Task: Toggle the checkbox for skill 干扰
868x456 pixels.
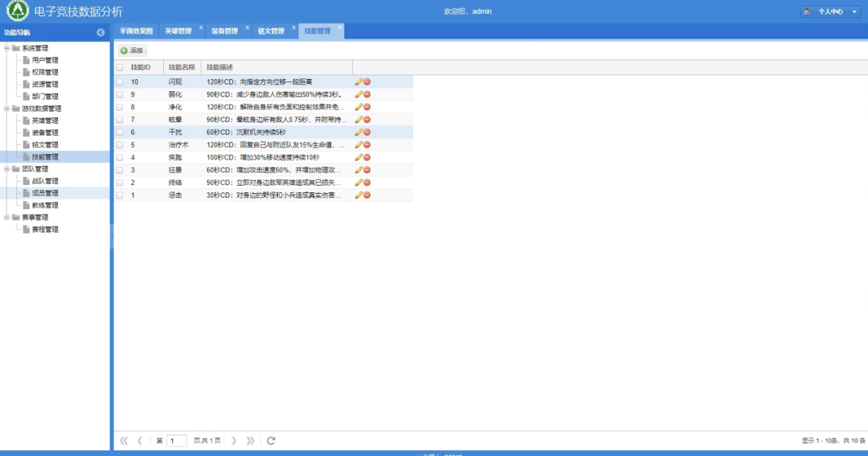Action: pyautogui.click(x=120, y=132)
